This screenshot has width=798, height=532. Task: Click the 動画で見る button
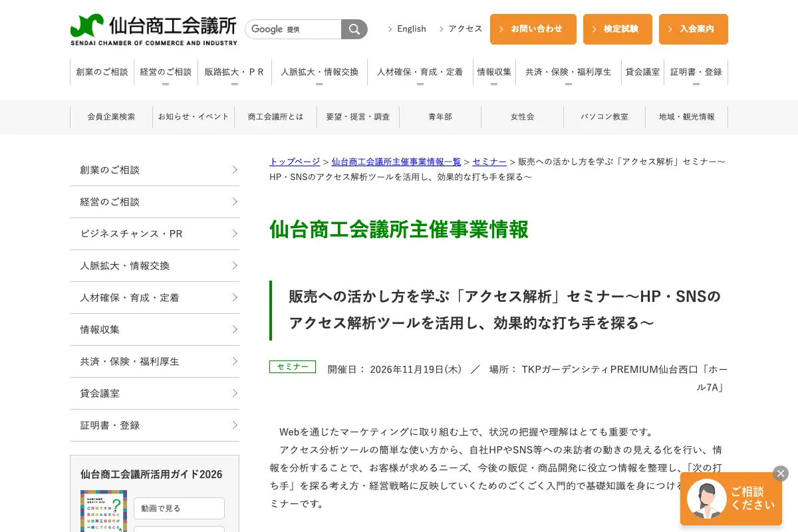(x=179, y=508)
